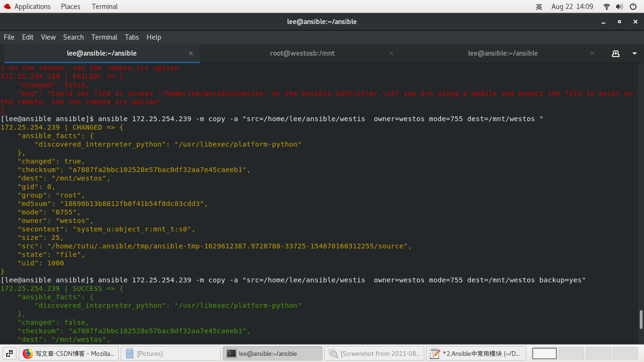Open the Tabs menu
644x362 pixels.
pyautogui.click(x=132, y=37)
